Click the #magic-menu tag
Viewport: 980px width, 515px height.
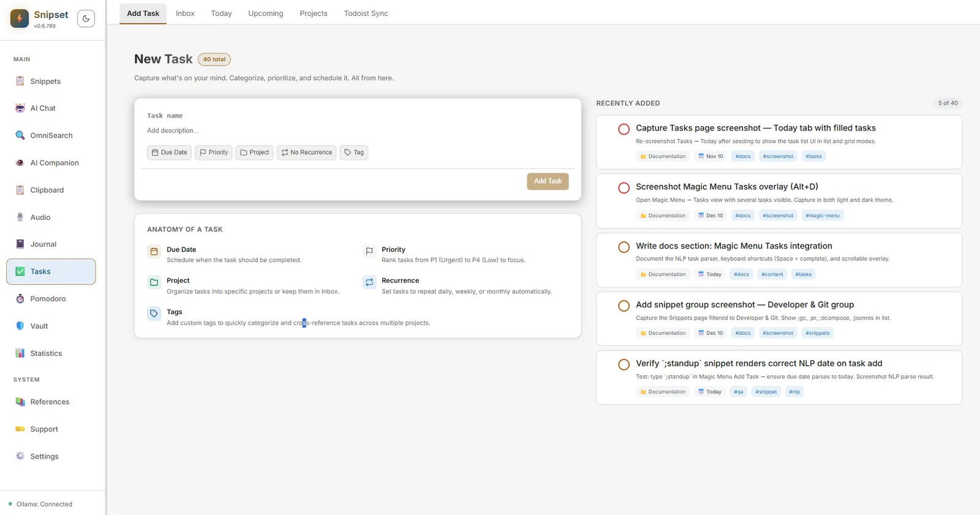(823, 216)
